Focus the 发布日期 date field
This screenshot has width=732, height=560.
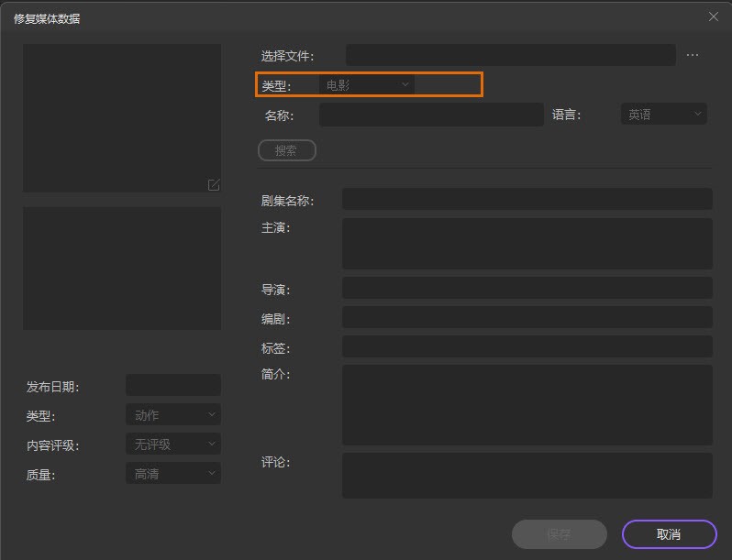(x=173, y=385)
